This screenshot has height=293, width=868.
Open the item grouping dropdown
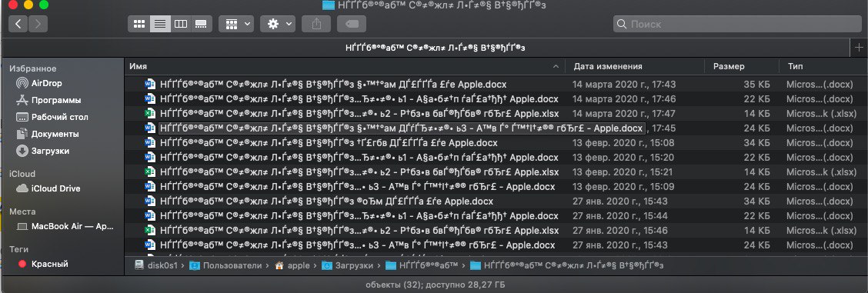pos(237,24)
